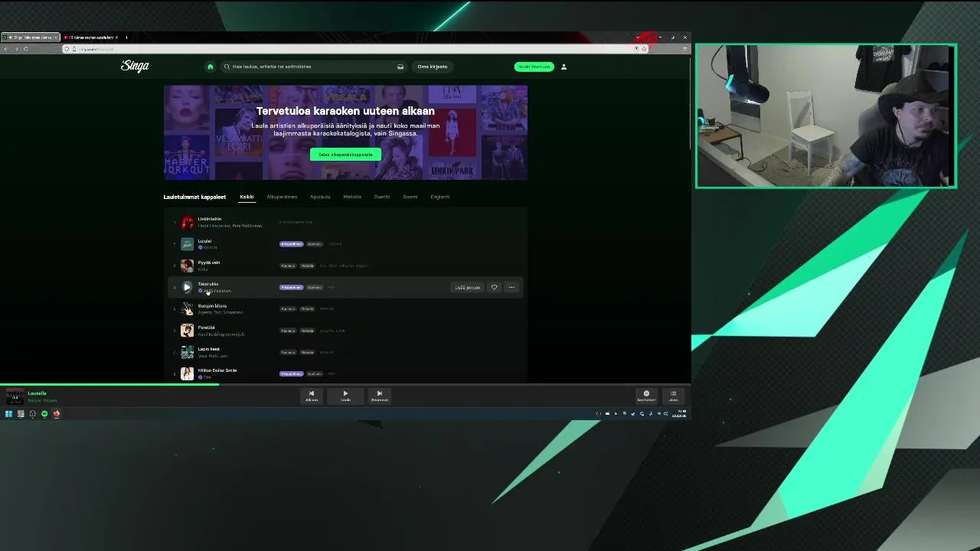Viewport: 980px width, 551px height.
Task: Click Alkuperäinen badge on Lululai row
Action: click(291, 244)
